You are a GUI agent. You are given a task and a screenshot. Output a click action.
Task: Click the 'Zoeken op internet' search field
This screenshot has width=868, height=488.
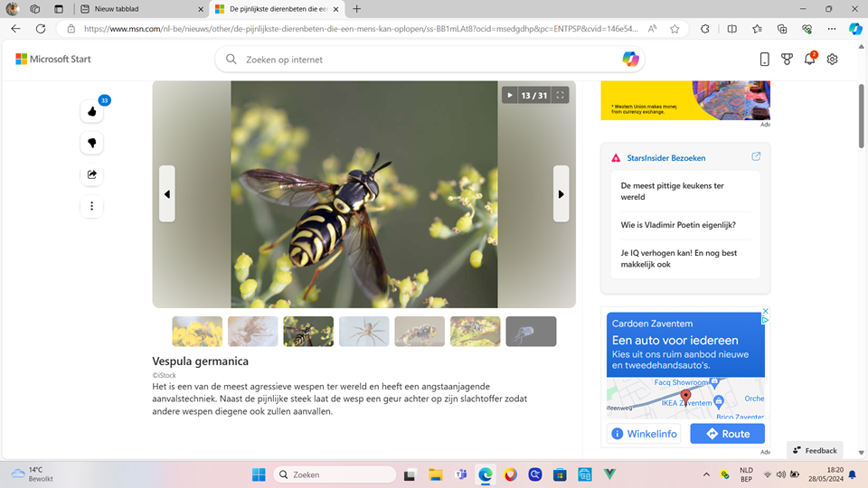tap(425, 60)
